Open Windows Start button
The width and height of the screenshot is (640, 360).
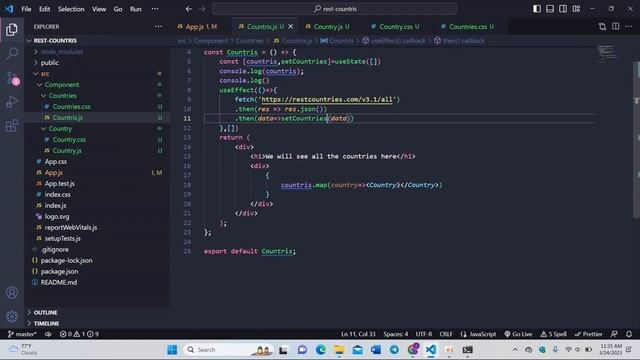172,350
